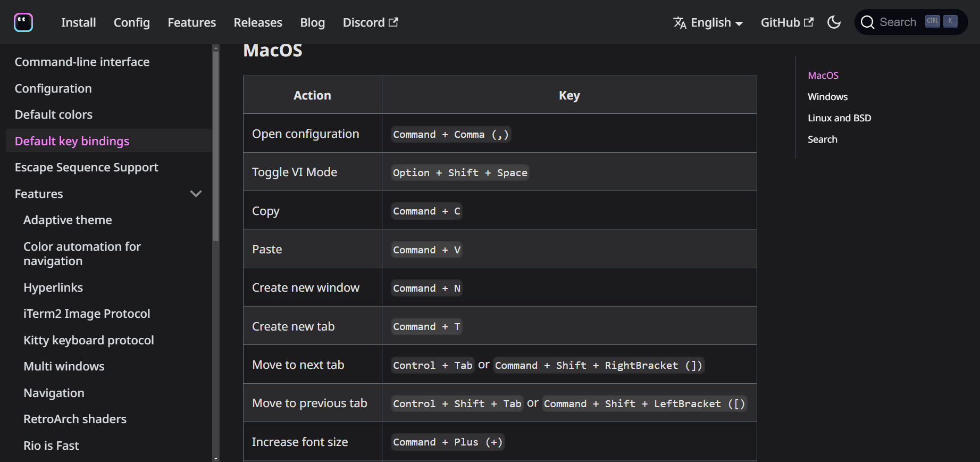Toggle dark mode moon icon

834,22
